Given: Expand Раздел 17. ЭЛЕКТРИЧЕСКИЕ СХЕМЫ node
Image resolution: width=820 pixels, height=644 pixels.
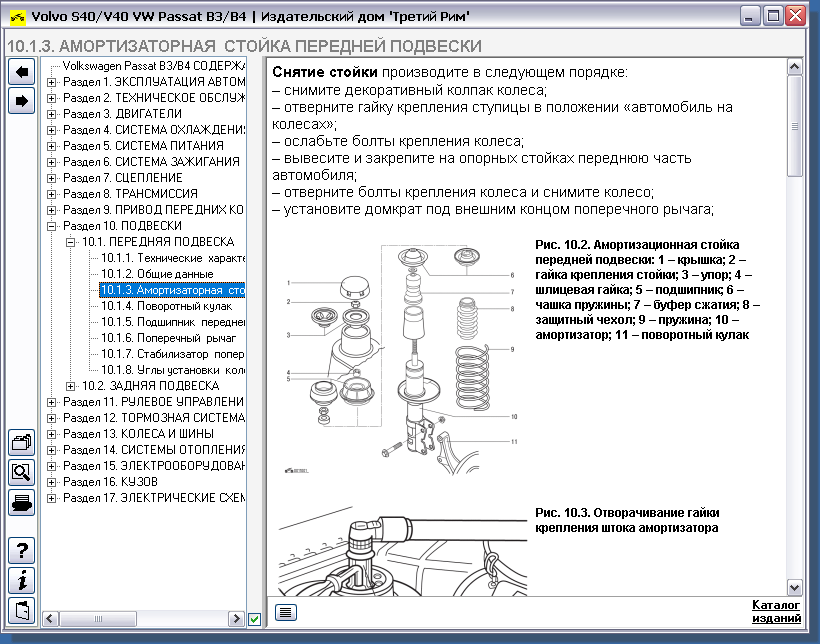Looking at the screenshot, I should tap(51, 498).
